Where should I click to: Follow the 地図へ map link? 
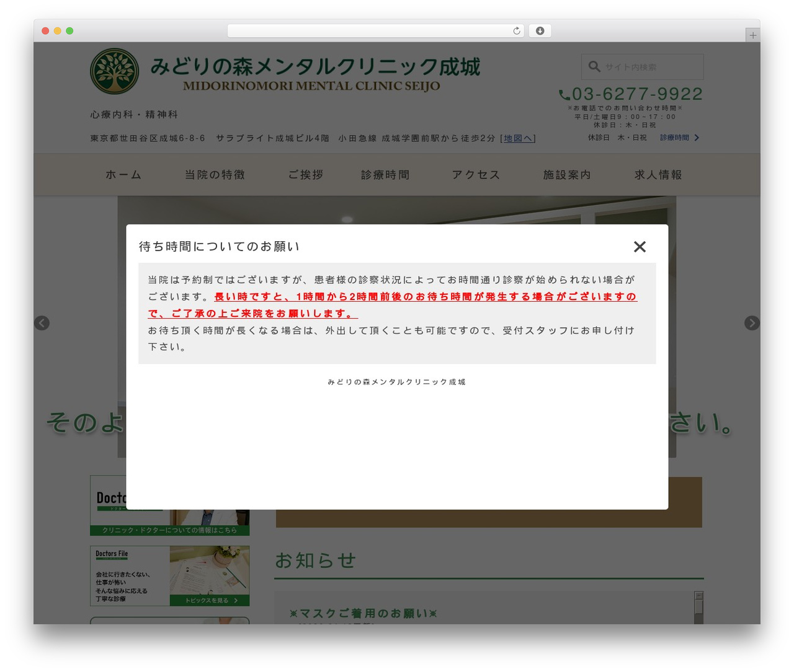518,138
